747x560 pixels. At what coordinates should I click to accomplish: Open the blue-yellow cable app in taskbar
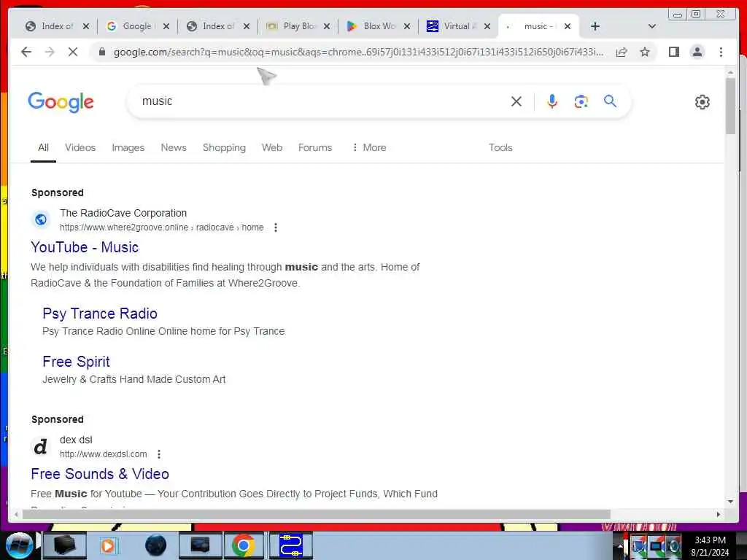click(291, 545)
